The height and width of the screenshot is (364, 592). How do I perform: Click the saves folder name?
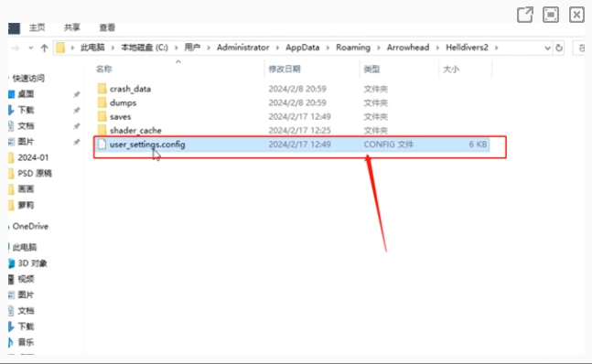[121, 116]
